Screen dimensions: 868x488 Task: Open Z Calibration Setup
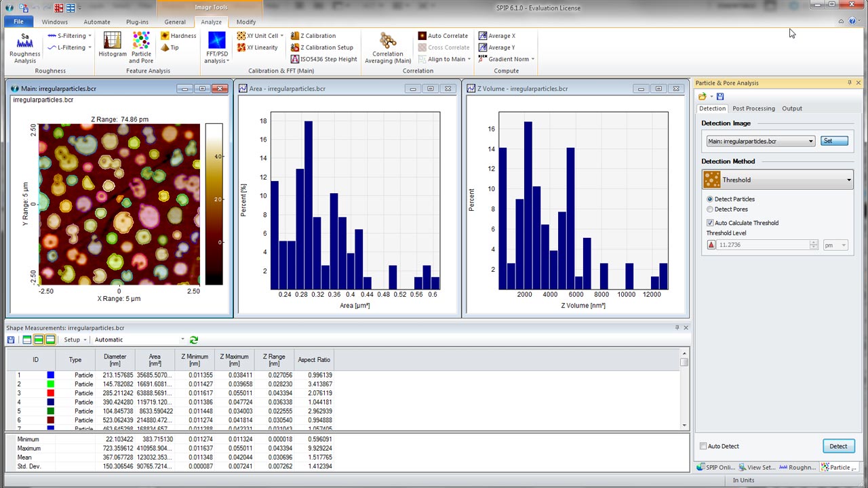click(x=322, y=47)
